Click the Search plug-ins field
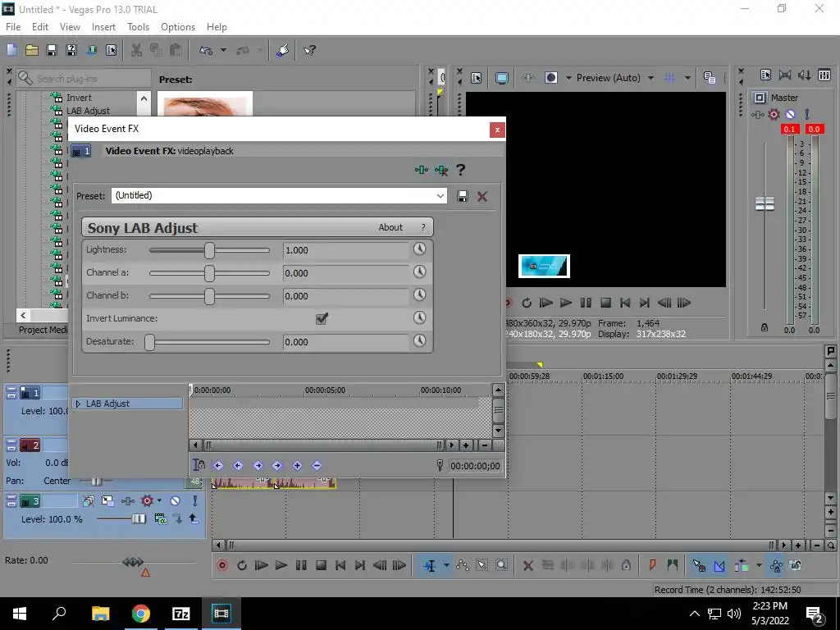This screenshot has height=630, width=840. [x=84, y=79]
